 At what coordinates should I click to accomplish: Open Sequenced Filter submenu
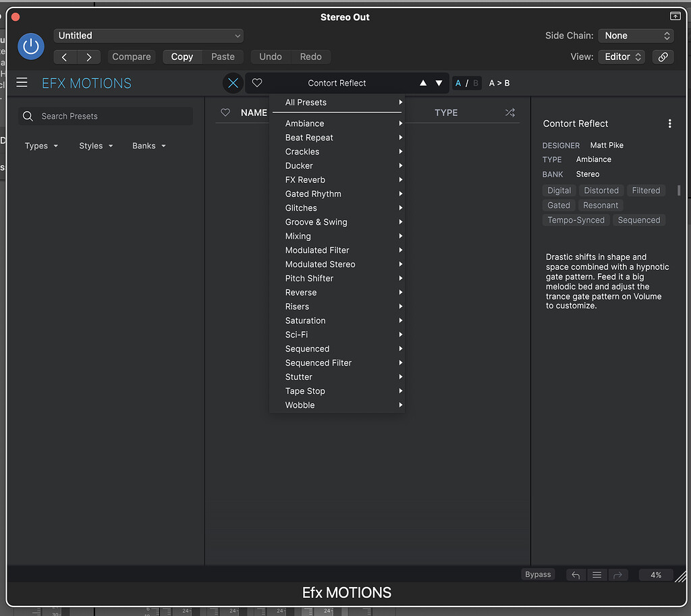coord(337,363)
